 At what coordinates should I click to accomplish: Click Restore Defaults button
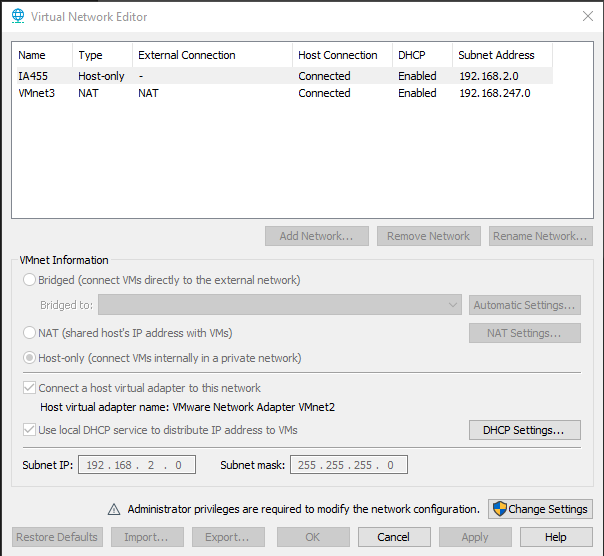[57, 537]
